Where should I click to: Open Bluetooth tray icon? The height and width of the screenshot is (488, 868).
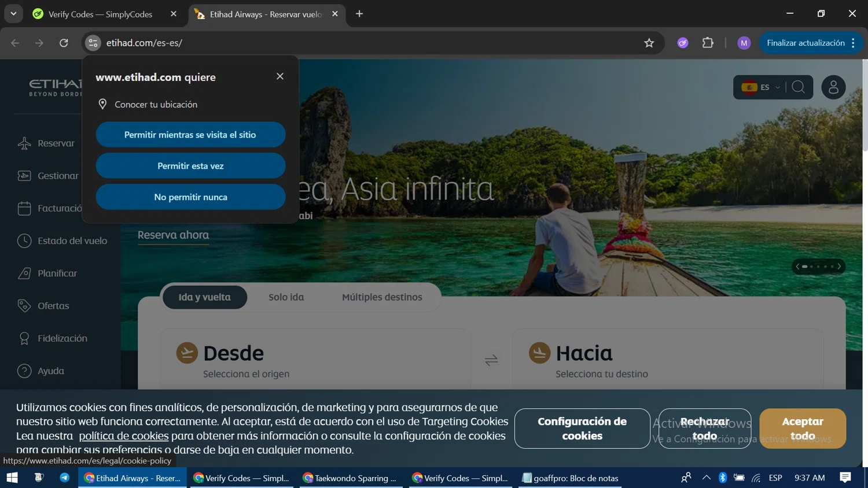[x=723, y=478]
